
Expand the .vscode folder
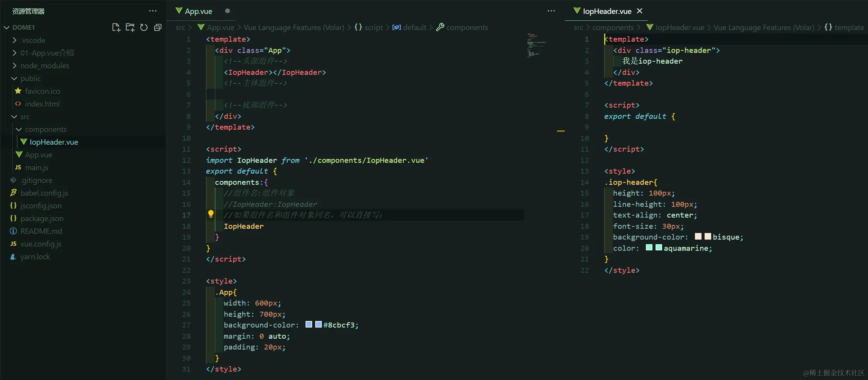pyautogui.click(x=14, y=40)
